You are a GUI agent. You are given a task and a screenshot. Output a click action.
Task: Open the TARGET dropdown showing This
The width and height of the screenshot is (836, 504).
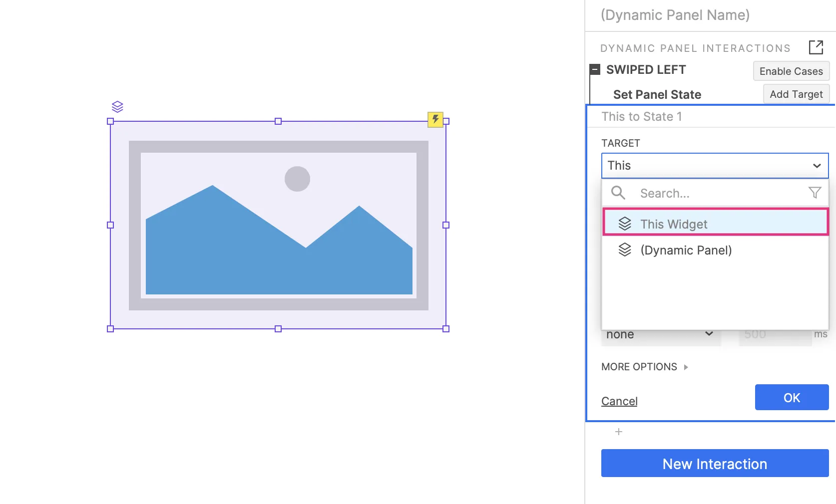715,166
